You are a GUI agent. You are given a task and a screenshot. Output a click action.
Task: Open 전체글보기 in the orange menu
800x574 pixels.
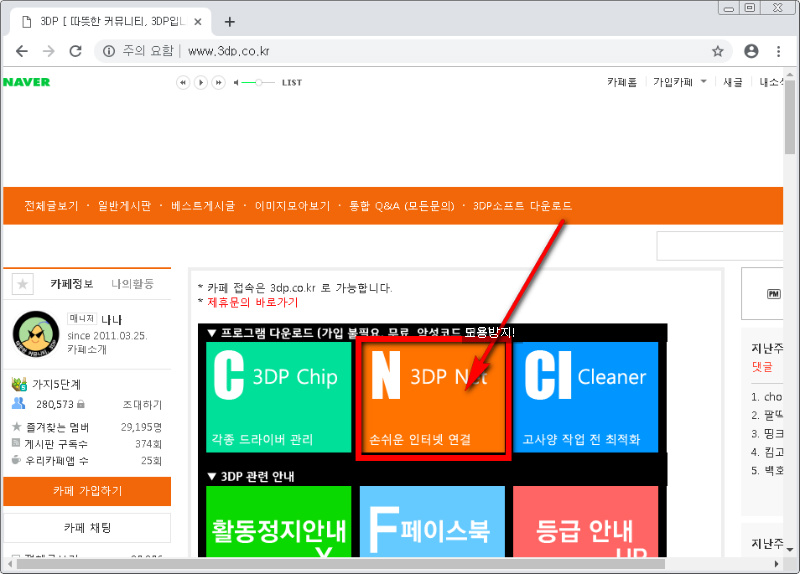tap(52, 206)
